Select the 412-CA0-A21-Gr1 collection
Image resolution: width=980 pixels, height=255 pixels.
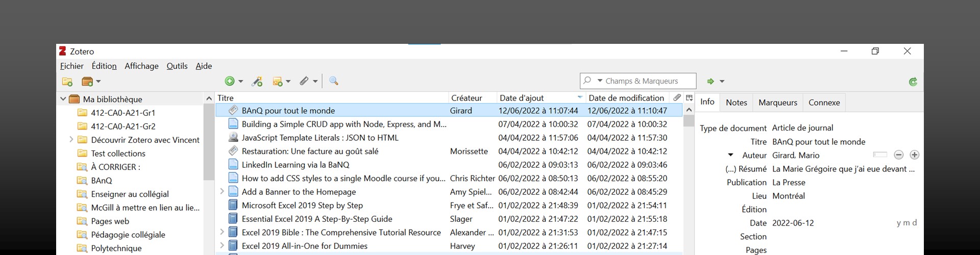tap(123, 113)
